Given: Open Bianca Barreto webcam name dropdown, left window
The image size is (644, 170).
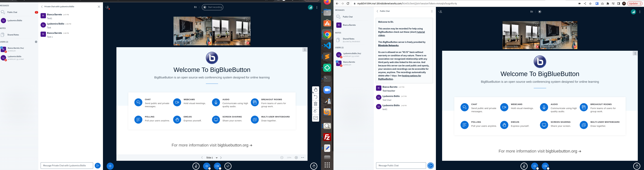Looking at the screenshot, I should coord(183,43).
